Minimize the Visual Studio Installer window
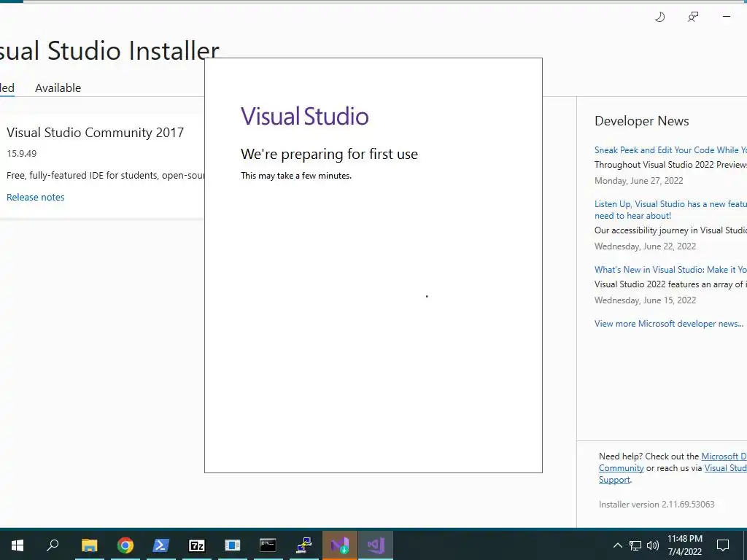The width and height of the screenshot is (747, 560). coord(726,17)
